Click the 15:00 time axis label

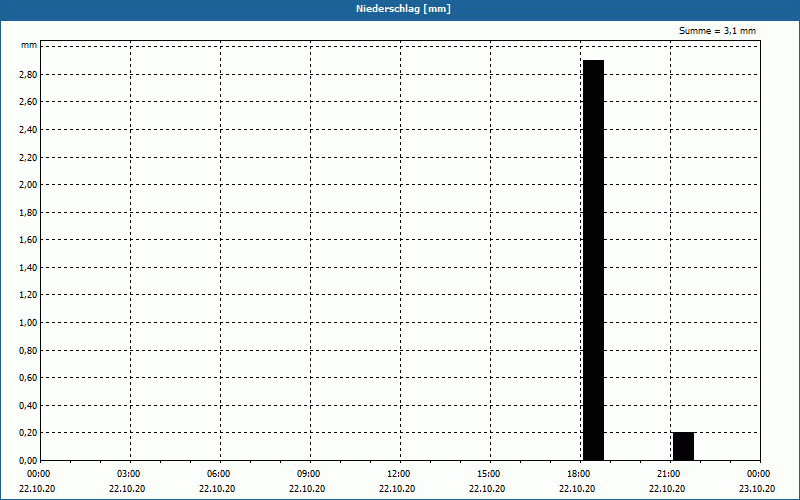pos(489,474)
